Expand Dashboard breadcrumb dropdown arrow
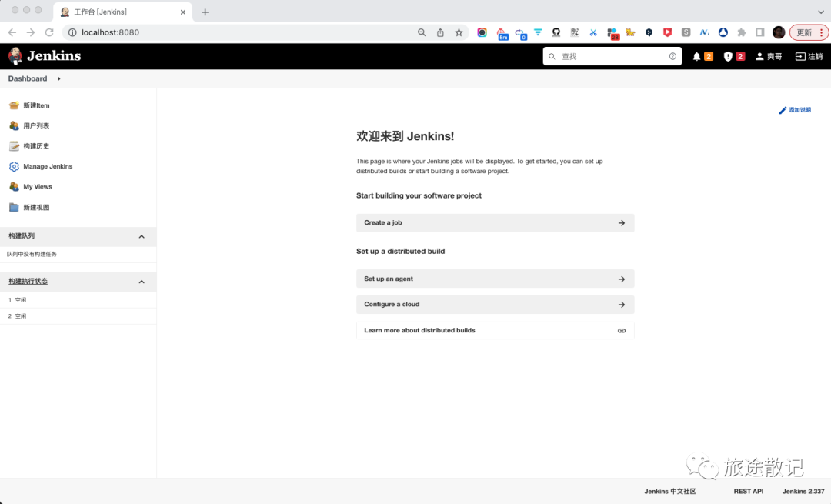 tap(59, 78)
